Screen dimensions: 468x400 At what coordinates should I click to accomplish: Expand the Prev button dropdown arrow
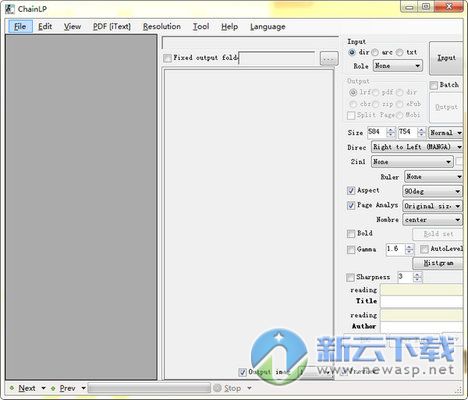click(x=83, y=388)
